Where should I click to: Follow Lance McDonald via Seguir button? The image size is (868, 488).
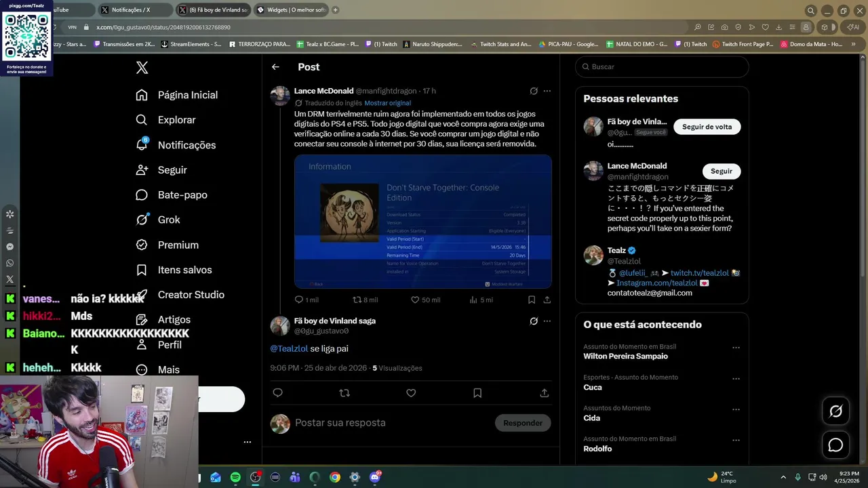pyautogui.click(x=722, y=171)
